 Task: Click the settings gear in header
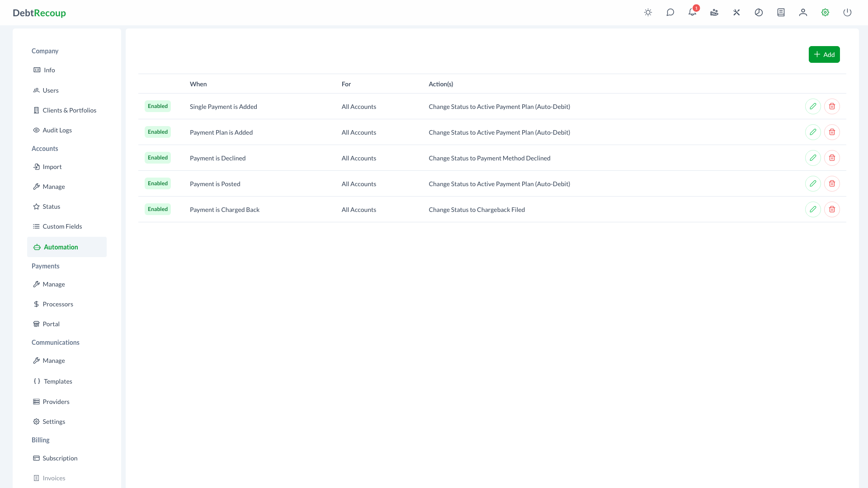(825, 13)
